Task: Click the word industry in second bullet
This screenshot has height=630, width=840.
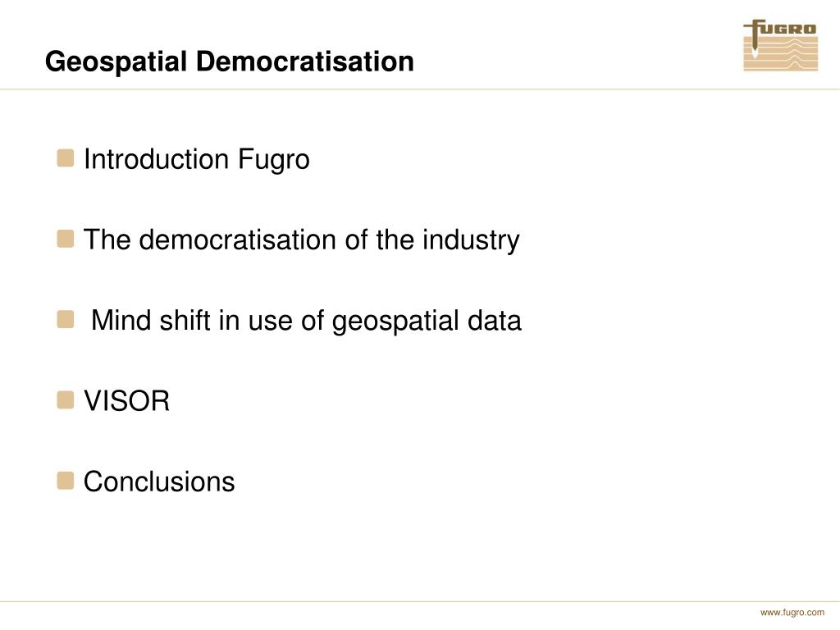Action: (471, 240)
